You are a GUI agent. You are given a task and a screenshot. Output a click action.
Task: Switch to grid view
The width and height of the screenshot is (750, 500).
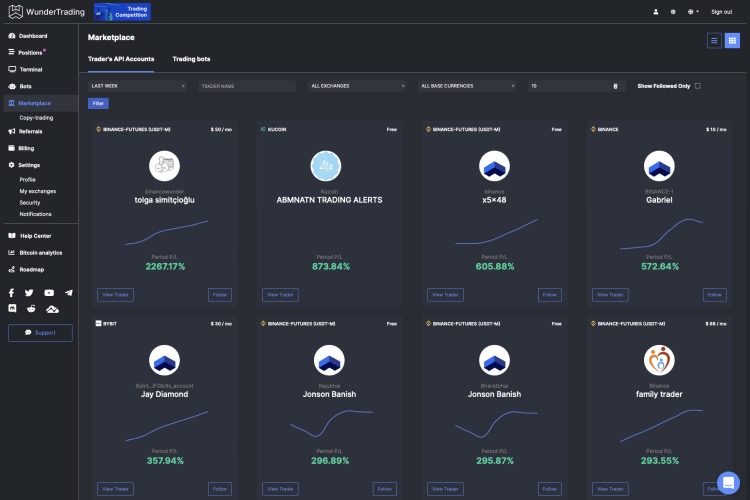click(732, 41)
